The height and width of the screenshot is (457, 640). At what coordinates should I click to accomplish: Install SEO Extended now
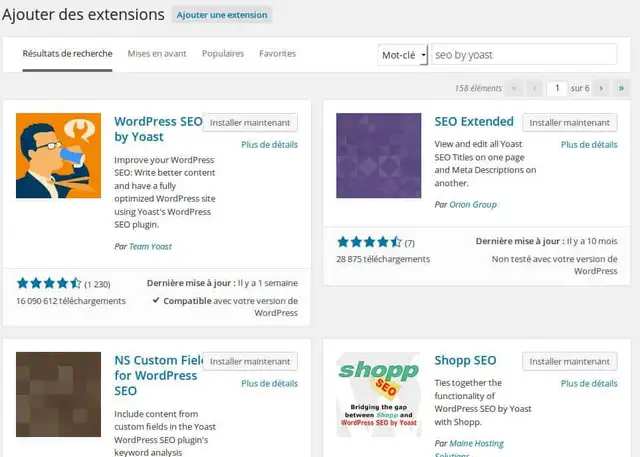pos(569,122)
